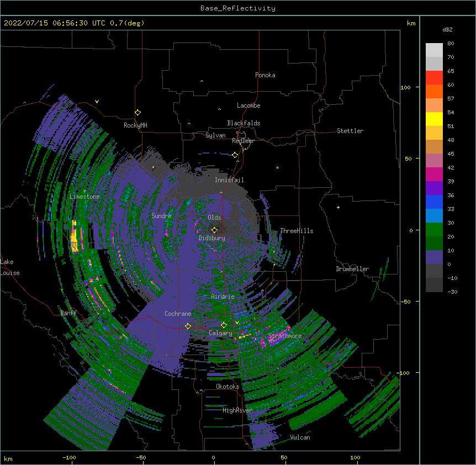Select the HighRiver label
The image size is (476, 465).
[237, 410]
